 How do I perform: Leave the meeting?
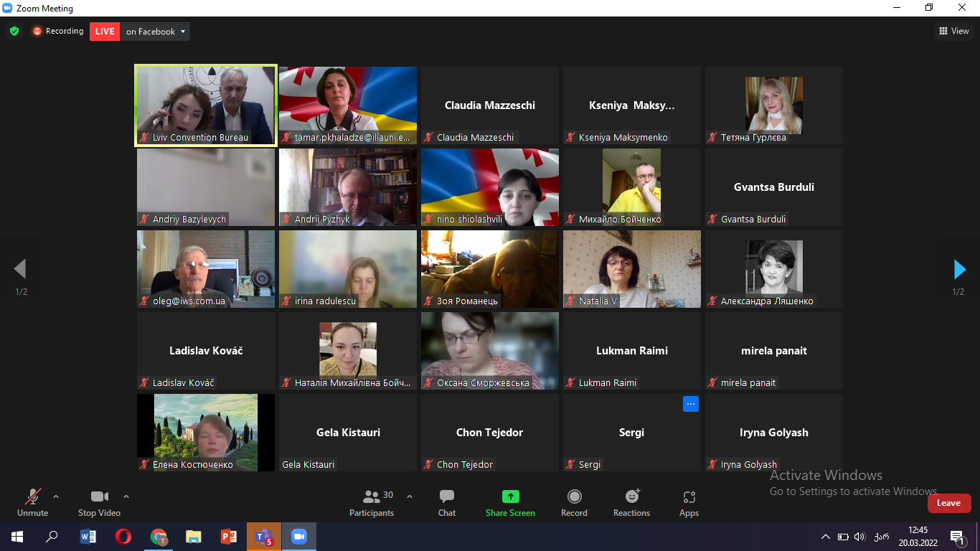click(x=949, y=503)
